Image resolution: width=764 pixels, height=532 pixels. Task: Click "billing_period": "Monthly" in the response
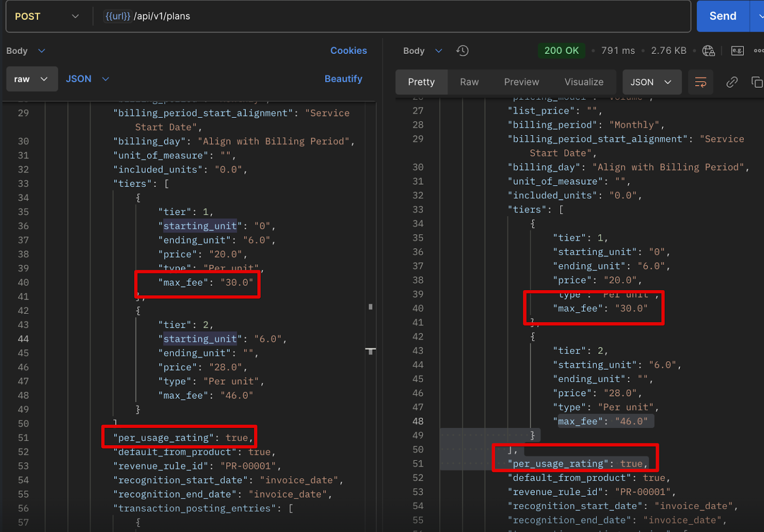(x=586, y=125)
